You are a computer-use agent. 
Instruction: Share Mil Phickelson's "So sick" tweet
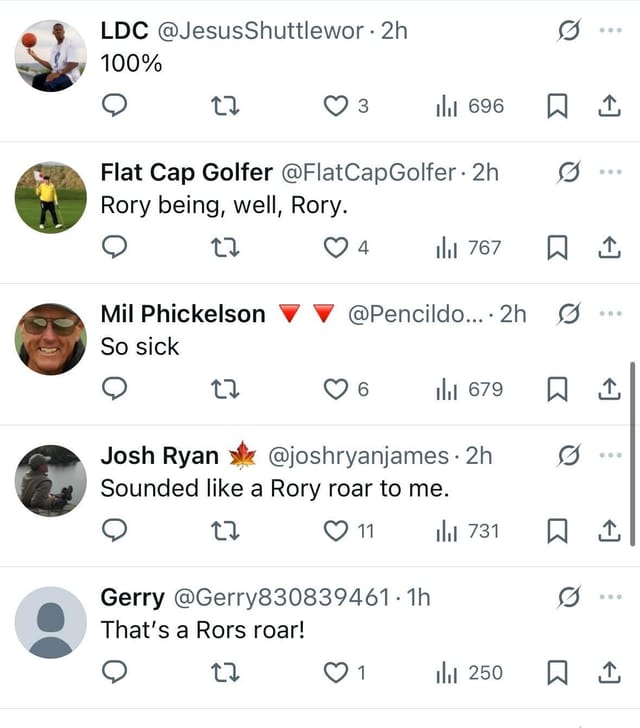click(608, 390)
